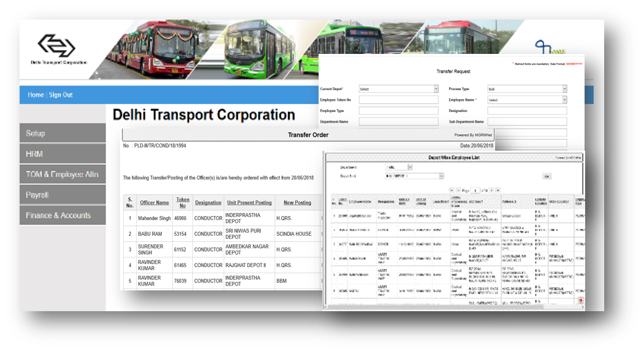Go to previous page of employee list

tap(458, 191)
